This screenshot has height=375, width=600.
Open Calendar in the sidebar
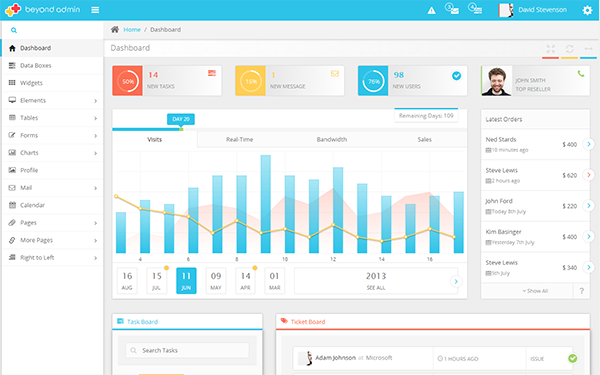[52, 205]
